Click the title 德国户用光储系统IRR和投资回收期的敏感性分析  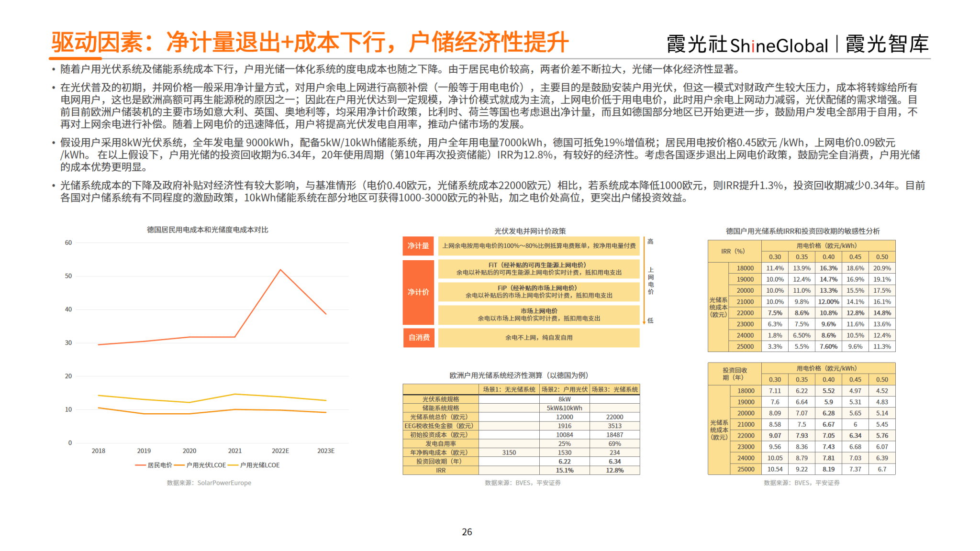click(x=802, y=231)
